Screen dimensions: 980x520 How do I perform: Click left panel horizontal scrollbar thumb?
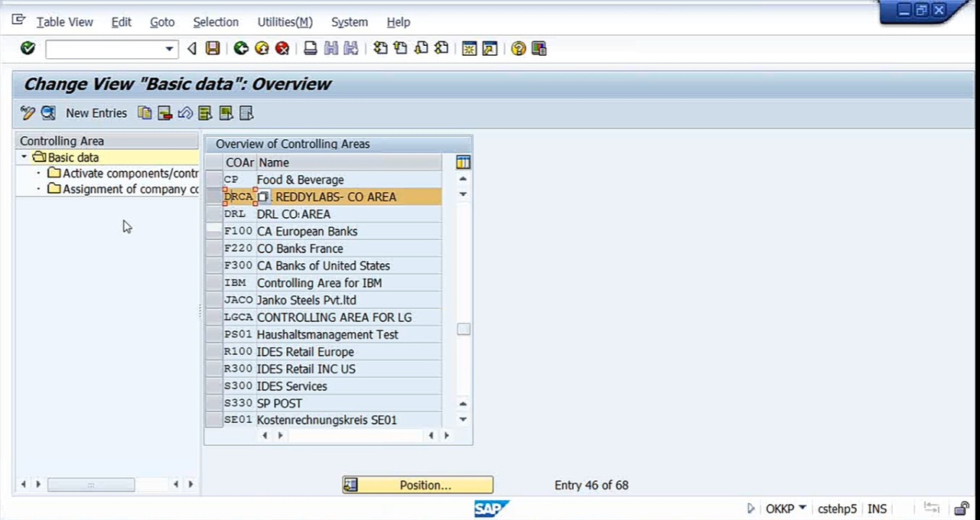click(91, 485)
